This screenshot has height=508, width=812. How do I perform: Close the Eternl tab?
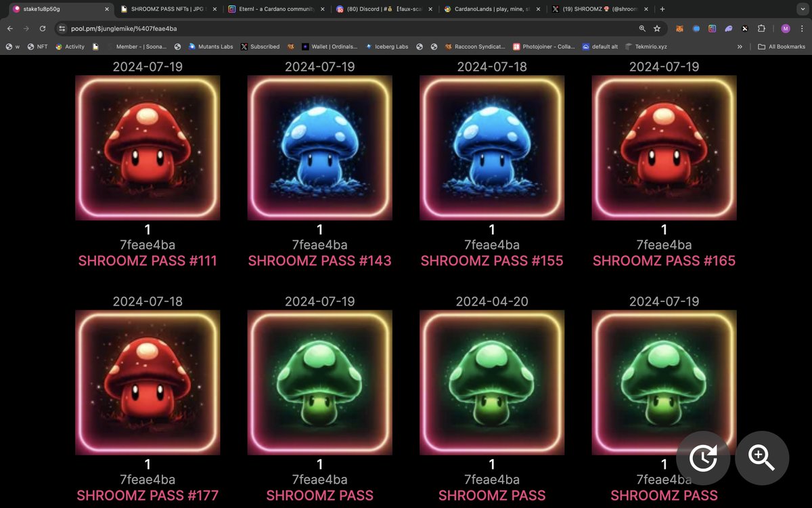click(x=321, y=9)
